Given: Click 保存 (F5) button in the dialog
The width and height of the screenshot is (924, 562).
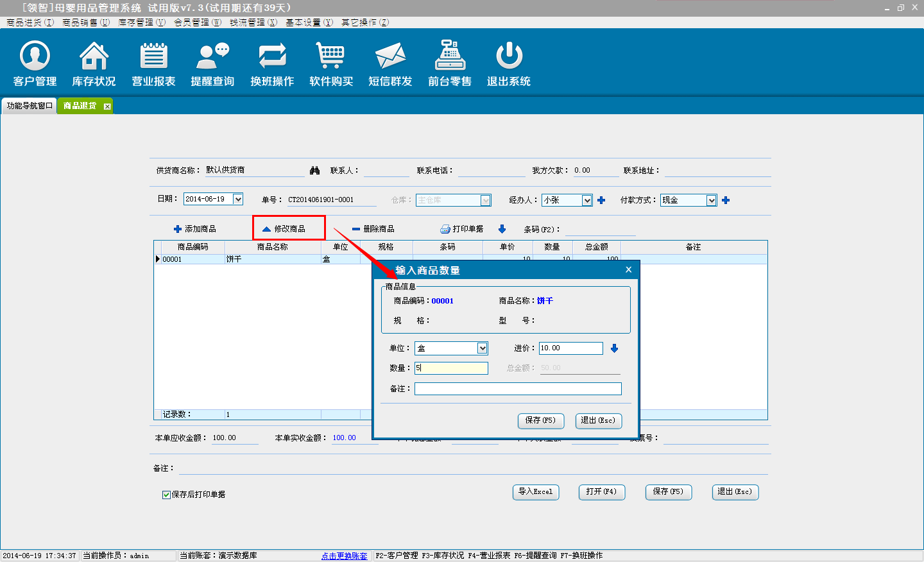Looking at the screenshot, I should point(540,420).
